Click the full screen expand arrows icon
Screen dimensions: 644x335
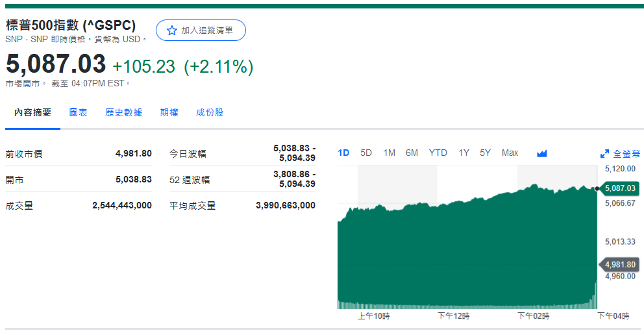coord(604,154)
